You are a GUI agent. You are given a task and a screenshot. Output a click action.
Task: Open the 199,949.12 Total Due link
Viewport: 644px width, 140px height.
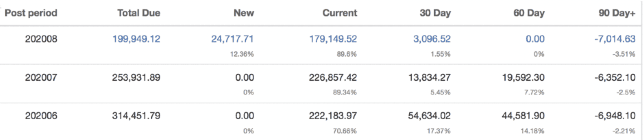pyautogui.click(x=136, y=39)
